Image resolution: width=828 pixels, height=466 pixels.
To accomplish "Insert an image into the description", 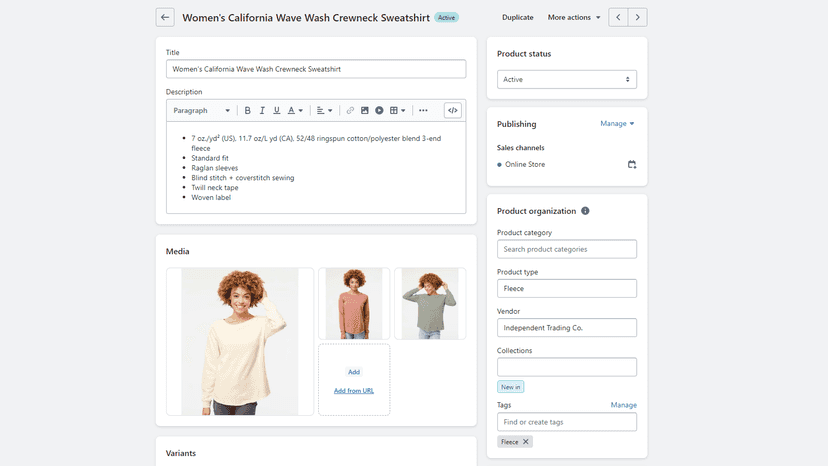I will 364,110.
